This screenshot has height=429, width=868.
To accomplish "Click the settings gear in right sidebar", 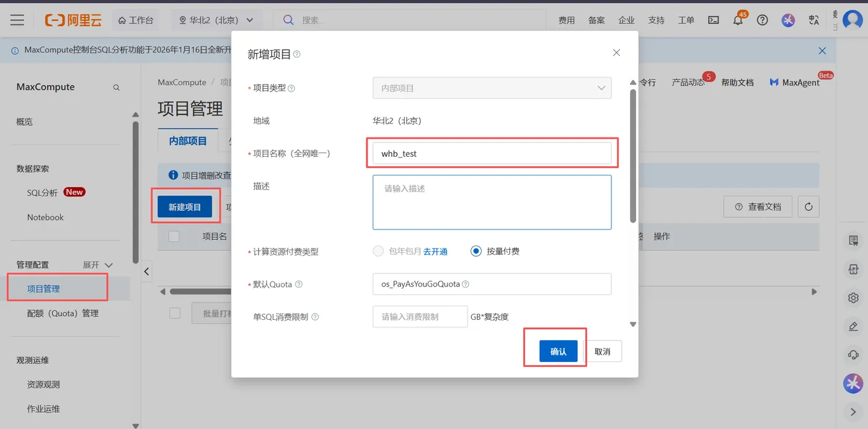I will pos(854,298).
